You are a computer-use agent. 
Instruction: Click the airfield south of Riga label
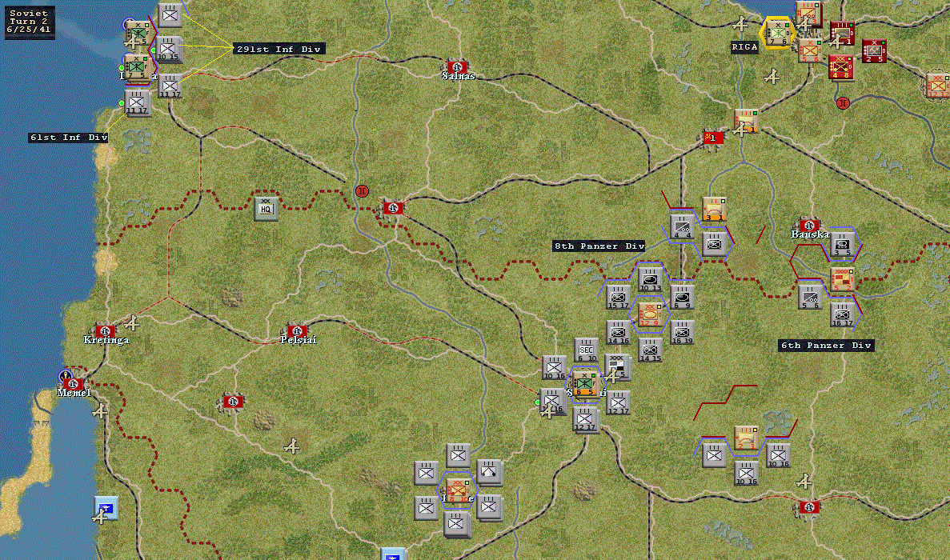(x=772, y=77)
